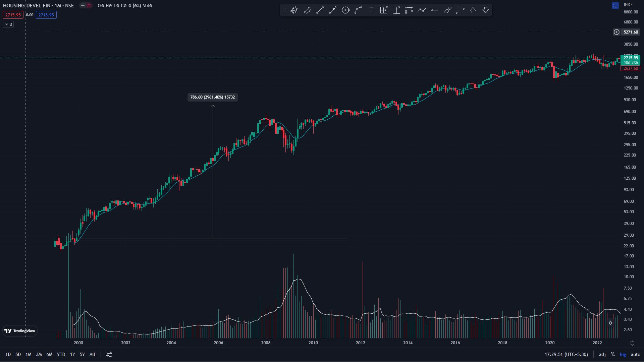
Task: Click the red 2637.60 price label
Action: (631, 68)
